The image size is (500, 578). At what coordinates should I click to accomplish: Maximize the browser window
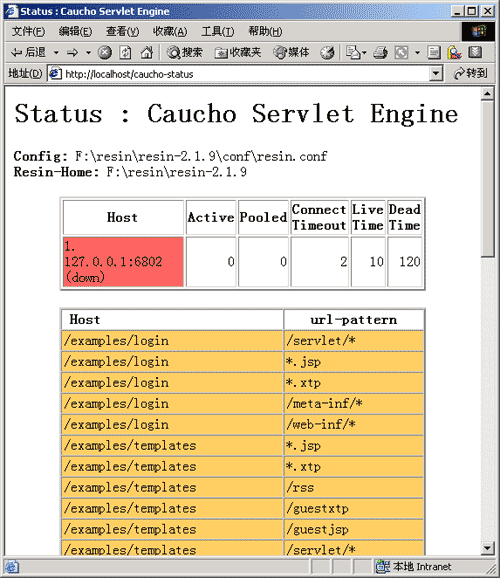(472, 11)
